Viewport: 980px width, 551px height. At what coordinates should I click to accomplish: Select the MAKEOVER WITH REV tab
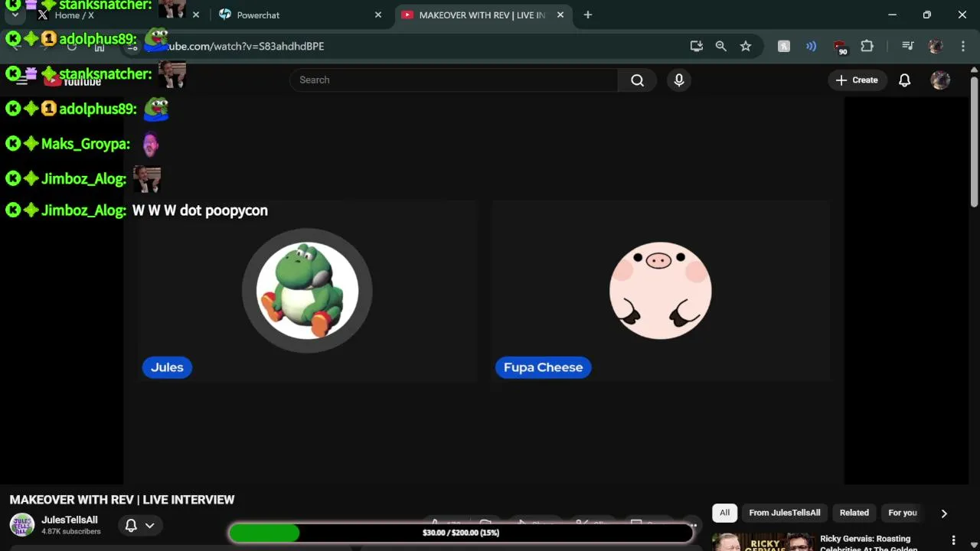[x=482, y=15]
